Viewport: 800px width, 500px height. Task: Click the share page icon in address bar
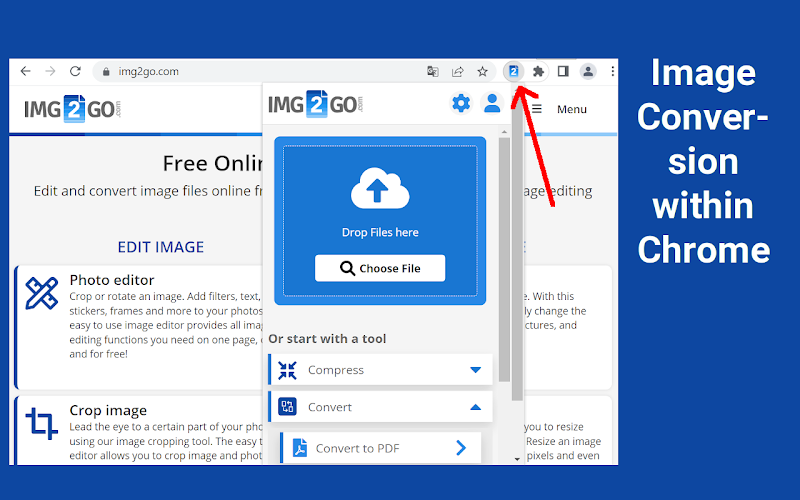458,71
